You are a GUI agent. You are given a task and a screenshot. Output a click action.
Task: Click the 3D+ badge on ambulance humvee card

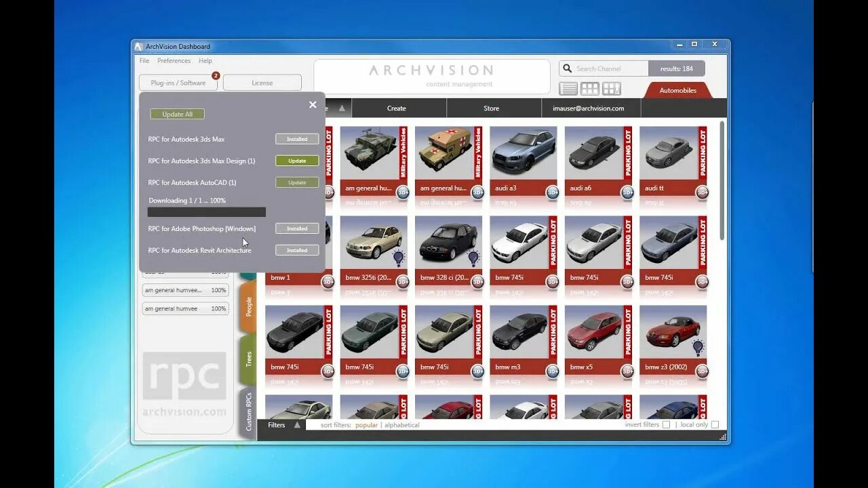click(478, 192)
